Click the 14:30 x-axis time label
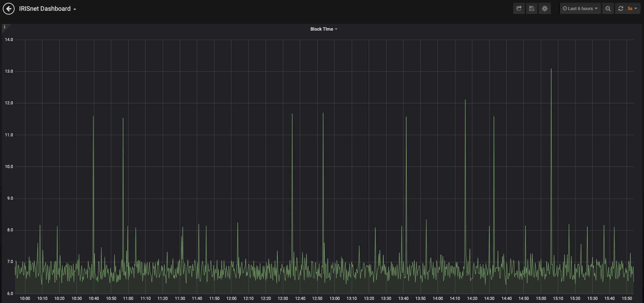This screenshot has height=303, width=644. [x=489, y=298]
